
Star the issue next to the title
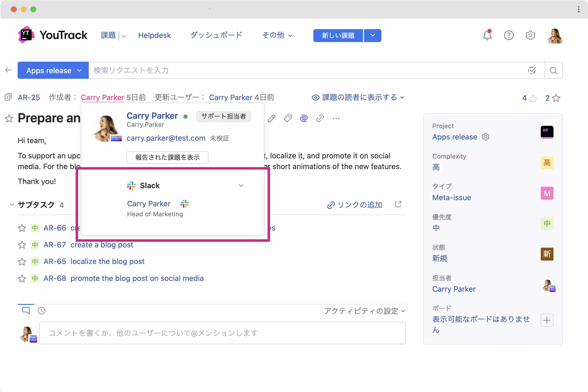point(9,118)
